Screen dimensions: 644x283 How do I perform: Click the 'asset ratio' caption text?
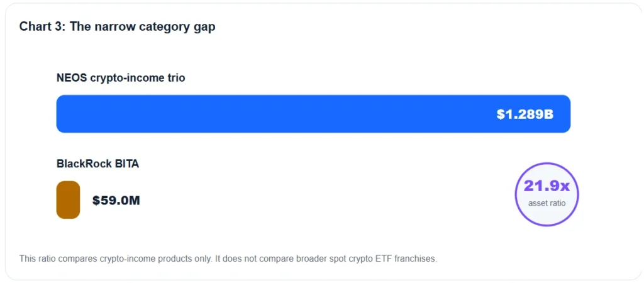pyautogui.click(x=547, y=203)
